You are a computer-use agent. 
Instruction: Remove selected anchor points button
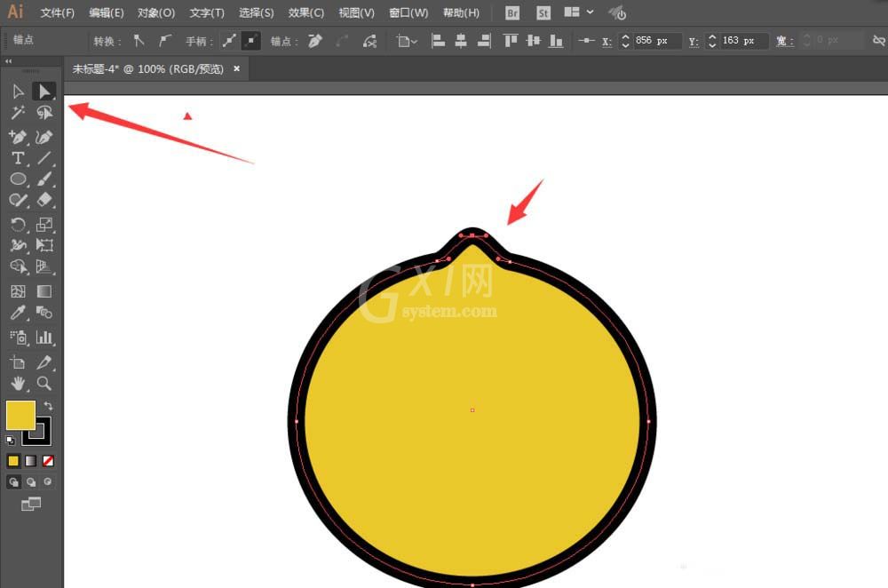tap(315, 40)
